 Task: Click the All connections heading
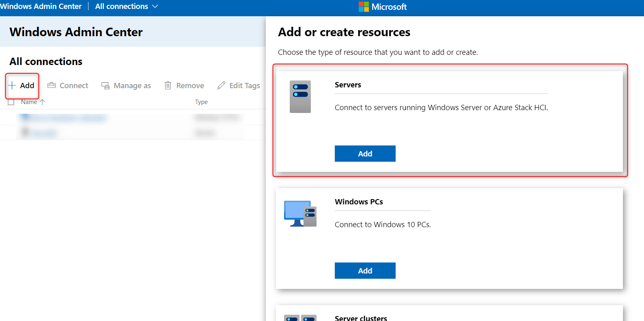tap(46, 62)
